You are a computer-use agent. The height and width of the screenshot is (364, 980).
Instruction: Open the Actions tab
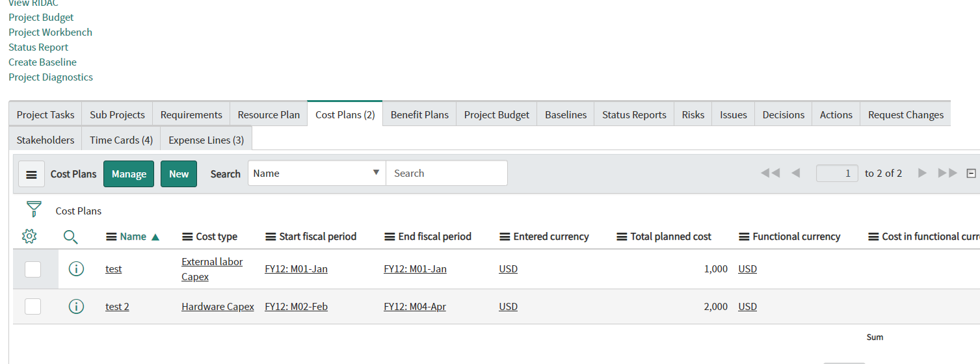pos(836,115)
